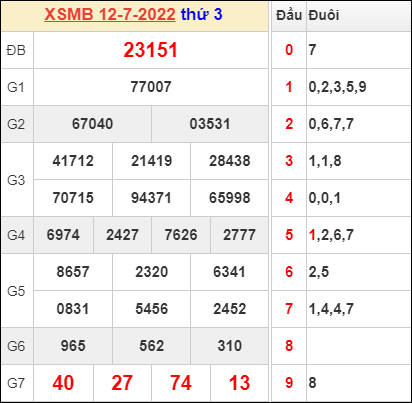Click tails 0,6,7,7
Screen dimensions: 412x403
pos(331,124)
